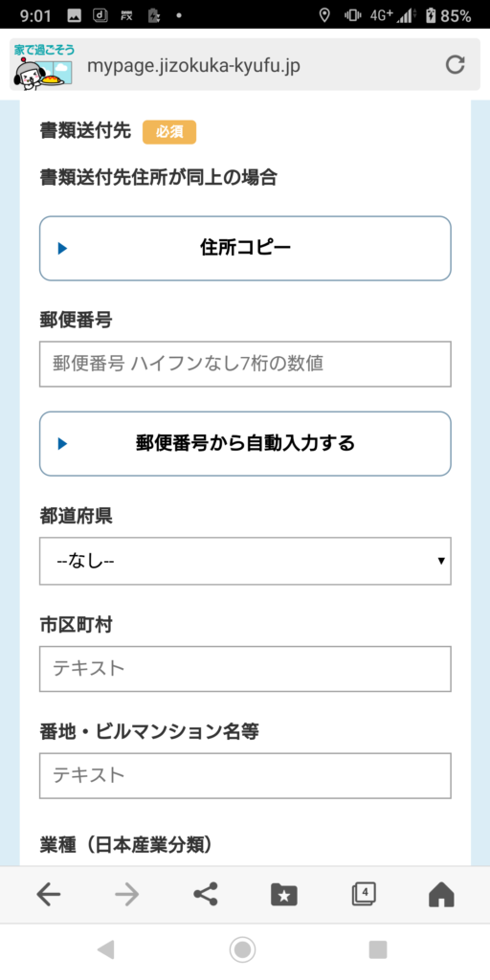Focus the 市区町村 text field
Viewport: 490px width, 980px height.
click(x=245, y=669)
